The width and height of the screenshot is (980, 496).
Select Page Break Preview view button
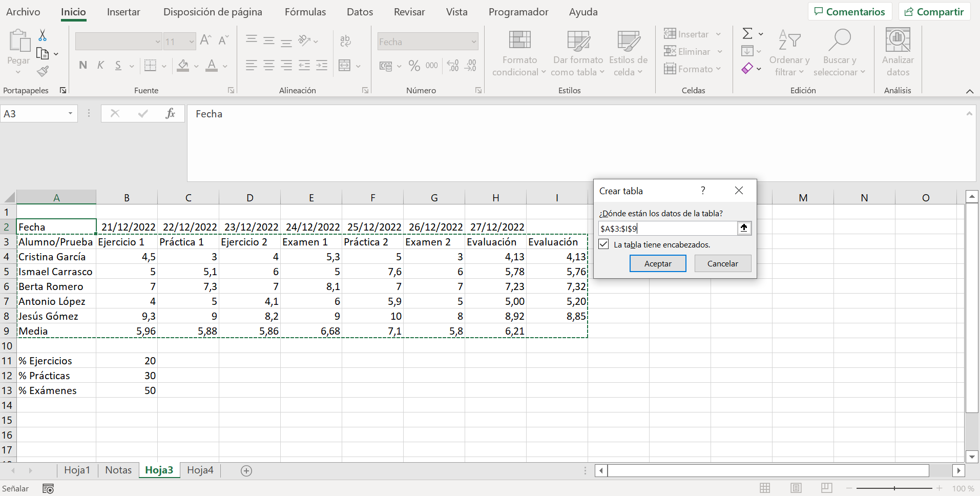(826, 488)
